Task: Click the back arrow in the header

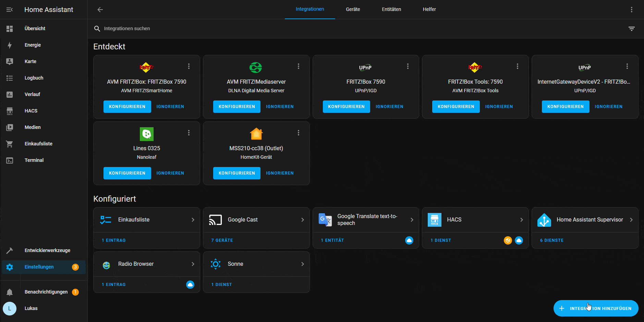Action: coord(100,10)
